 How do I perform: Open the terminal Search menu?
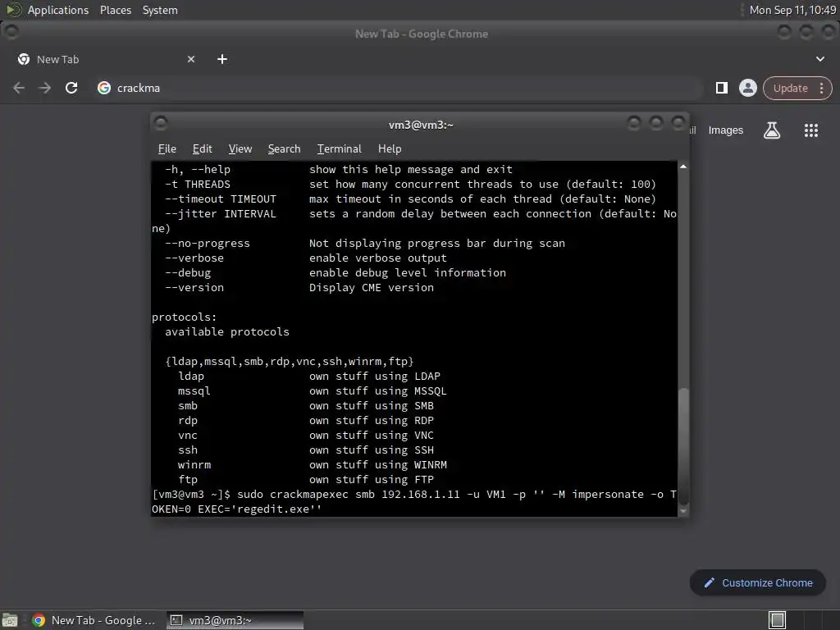pos(284,149)
